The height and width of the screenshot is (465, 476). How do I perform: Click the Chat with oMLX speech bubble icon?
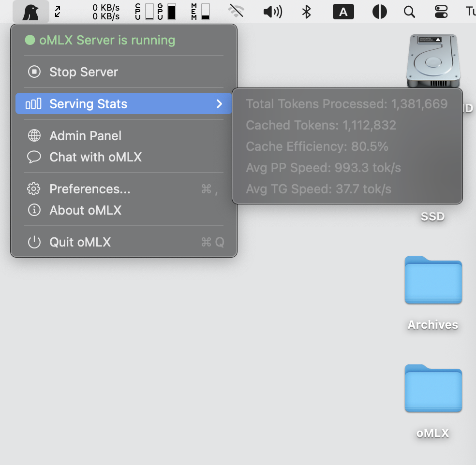click(x=34, y=157)
